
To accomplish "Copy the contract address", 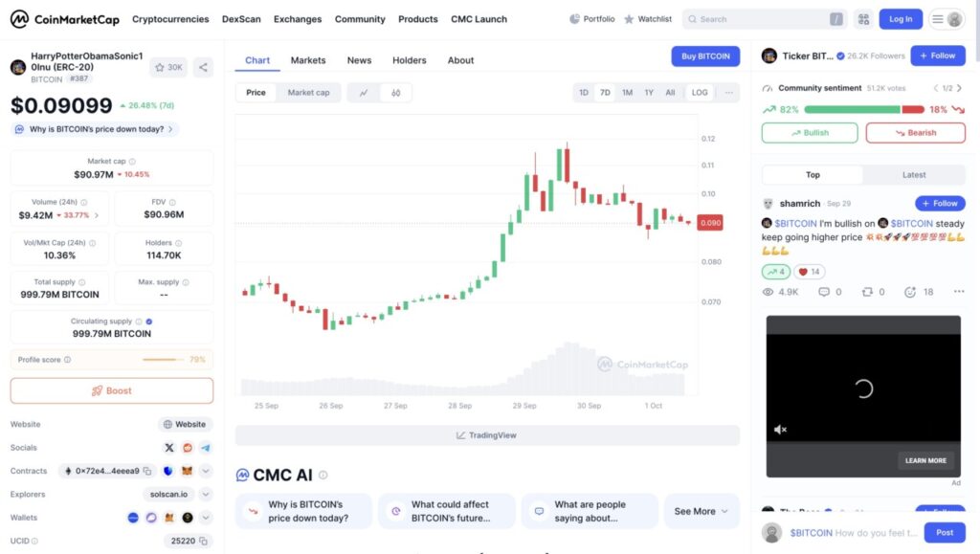I will coord(147,471).
